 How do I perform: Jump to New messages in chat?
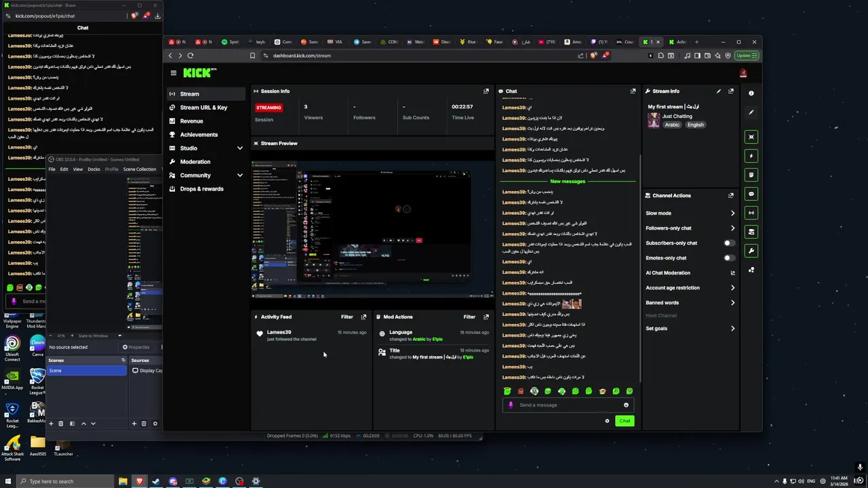568,182
